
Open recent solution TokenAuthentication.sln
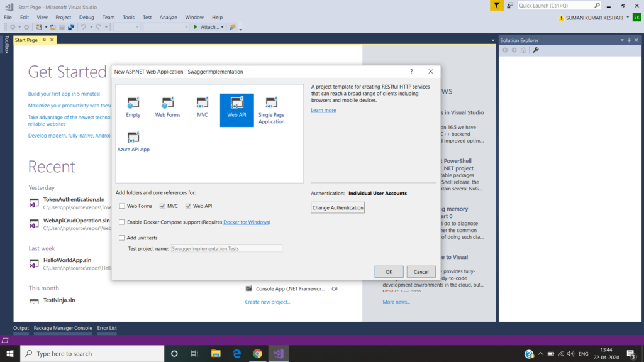tap(74, 199)
